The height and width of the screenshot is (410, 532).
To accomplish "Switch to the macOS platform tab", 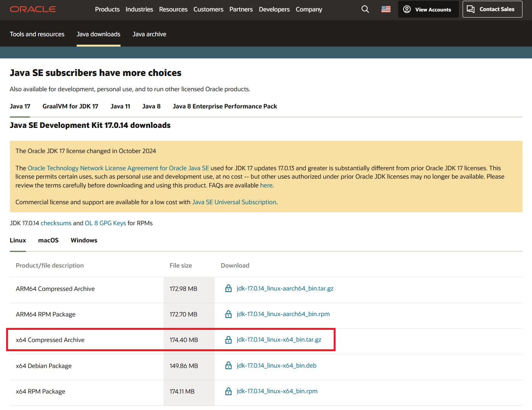I will click(x=48, y=240).
